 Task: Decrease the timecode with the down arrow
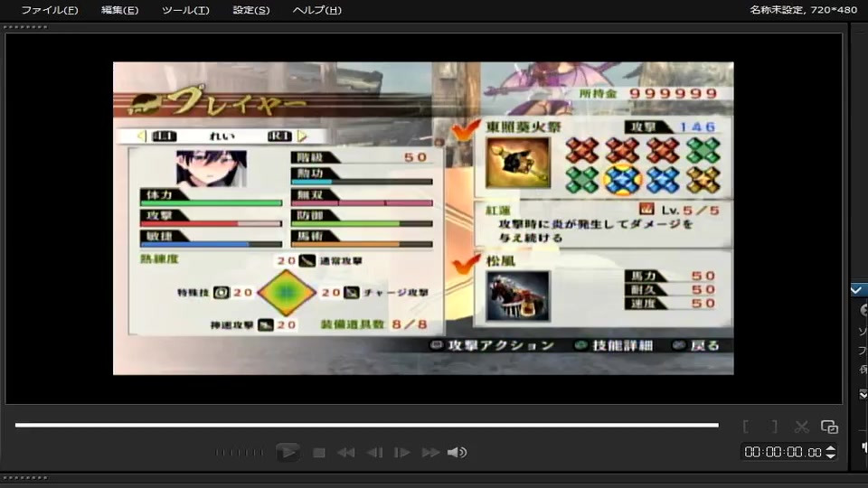830,455
